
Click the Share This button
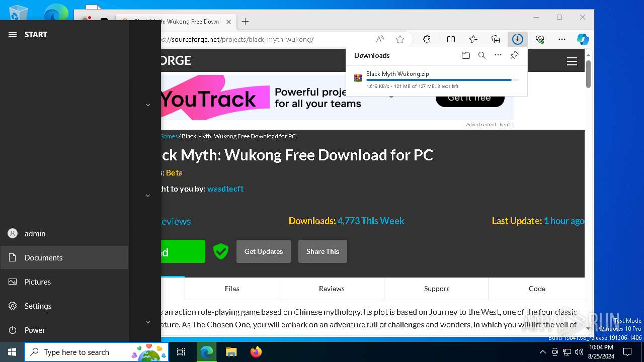tap(323, 251)
